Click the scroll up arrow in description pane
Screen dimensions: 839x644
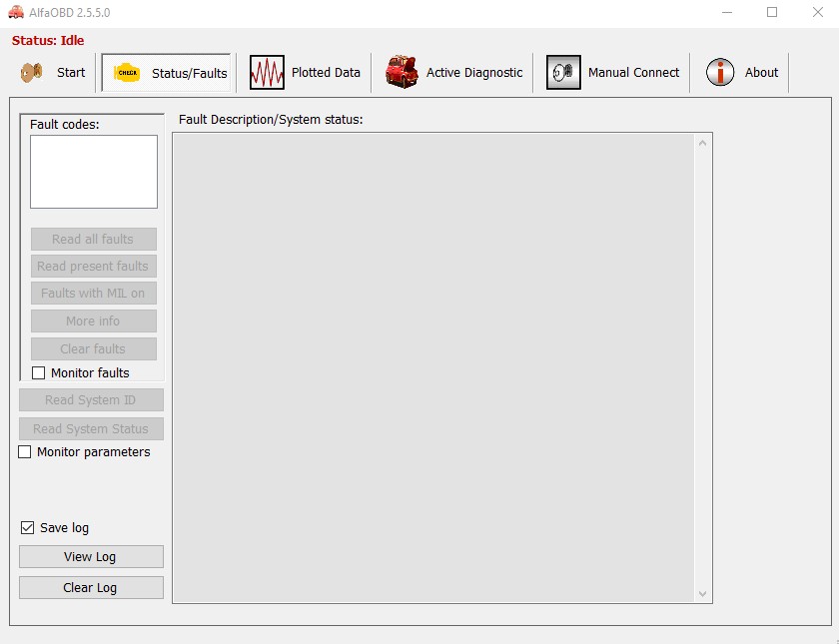[703, 144]
